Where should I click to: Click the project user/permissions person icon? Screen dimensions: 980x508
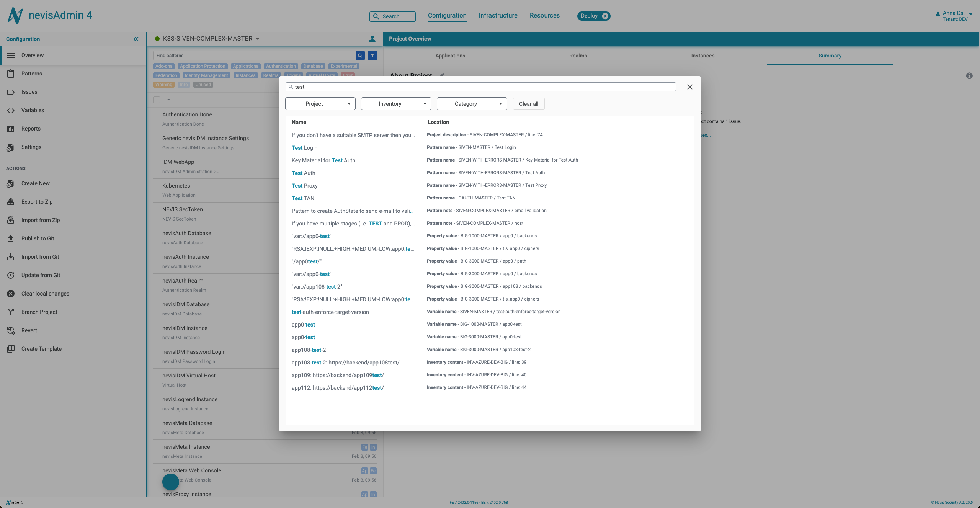point(372,39)
